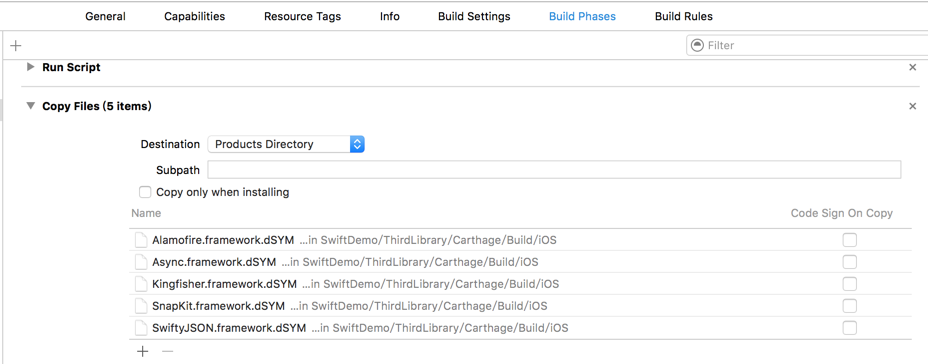Select the SwiftyJSON.framework.dSYM file icon
928x364 pixels.
point(140,328)
